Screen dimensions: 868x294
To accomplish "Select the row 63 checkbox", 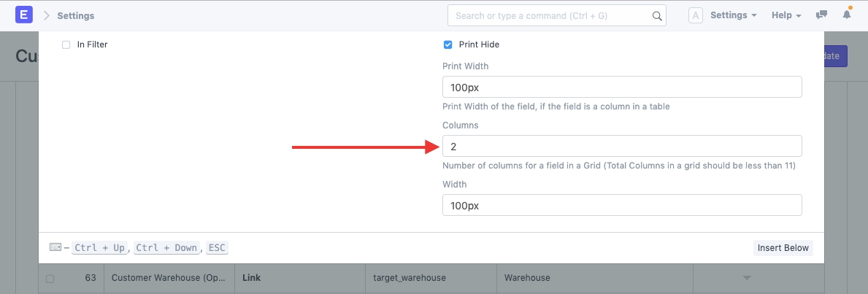I will tap(50, 278).
